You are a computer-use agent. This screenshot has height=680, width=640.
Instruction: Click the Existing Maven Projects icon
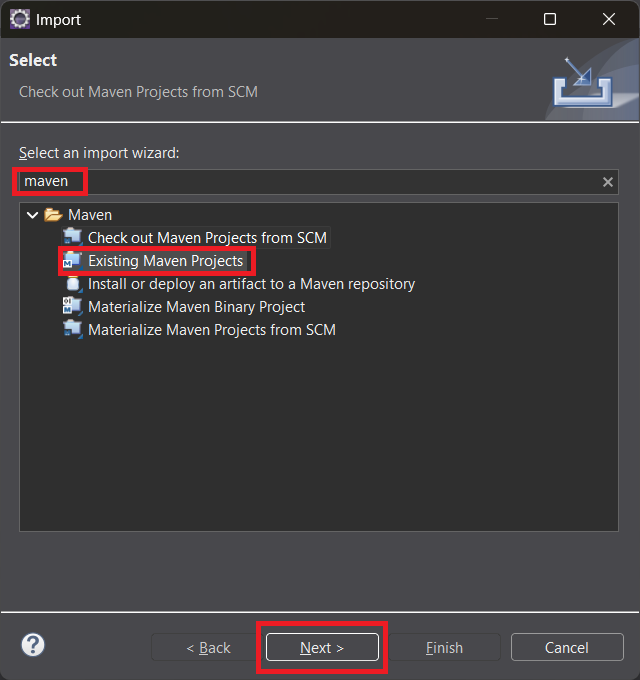(x=72, y=260)
